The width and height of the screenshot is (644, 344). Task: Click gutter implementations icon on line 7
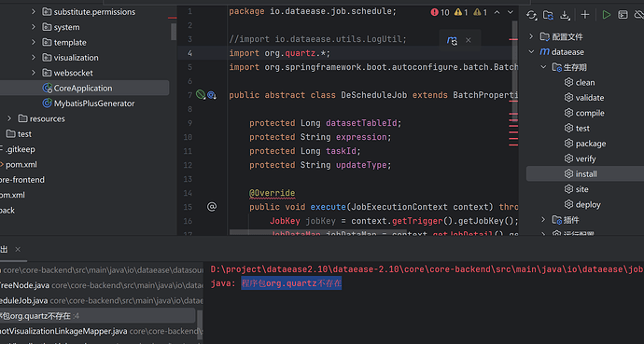[x=212, y=95]
